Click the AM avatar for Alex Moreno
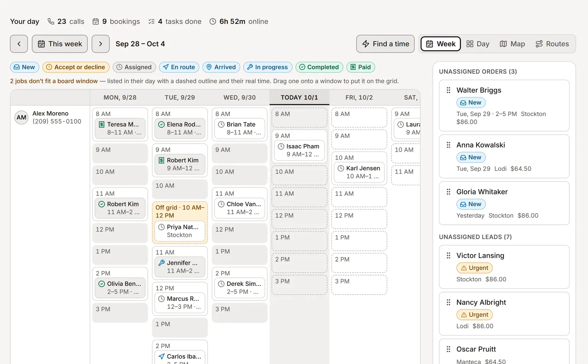Viewport: 588px width, 364px height. point(21,118)
